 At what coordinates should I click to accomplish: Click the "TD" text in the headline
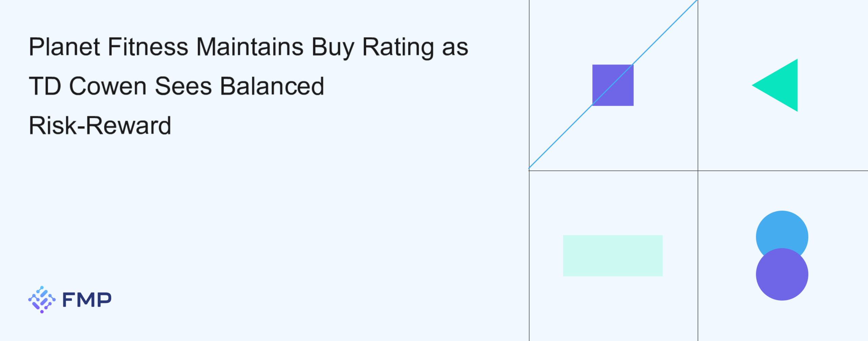45,86
